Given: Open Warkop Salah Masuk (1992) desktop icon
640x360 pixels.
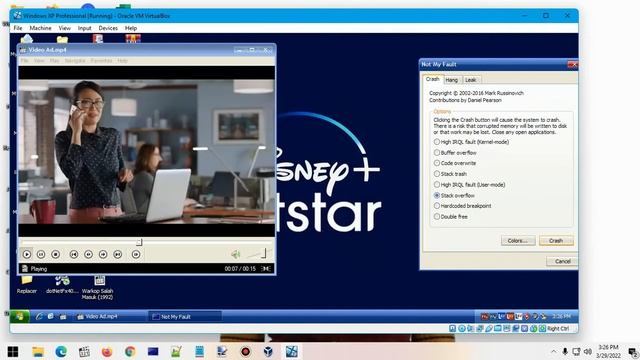Looking at the screenshot, I should point(98,288).
